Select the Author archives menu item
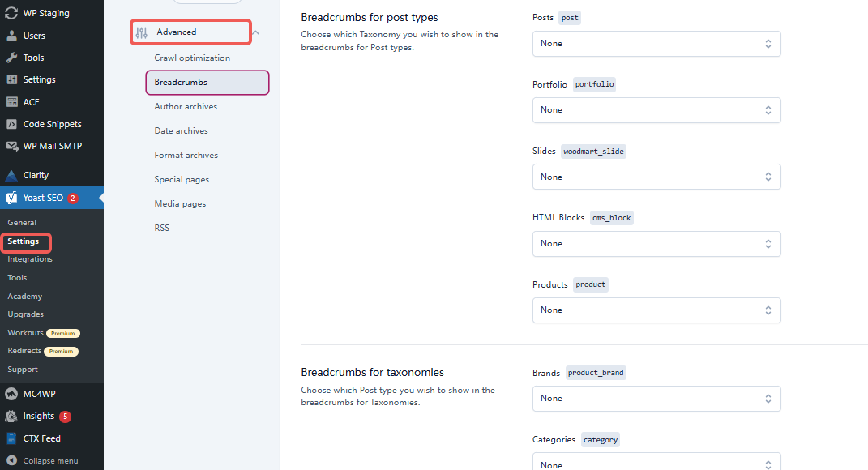Image resolution: width=868 pixels, height=470 pixels. tap(186, 106)
